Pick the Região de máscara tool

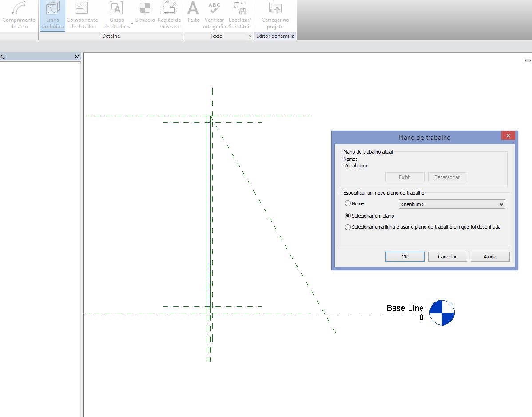(169, 16)
